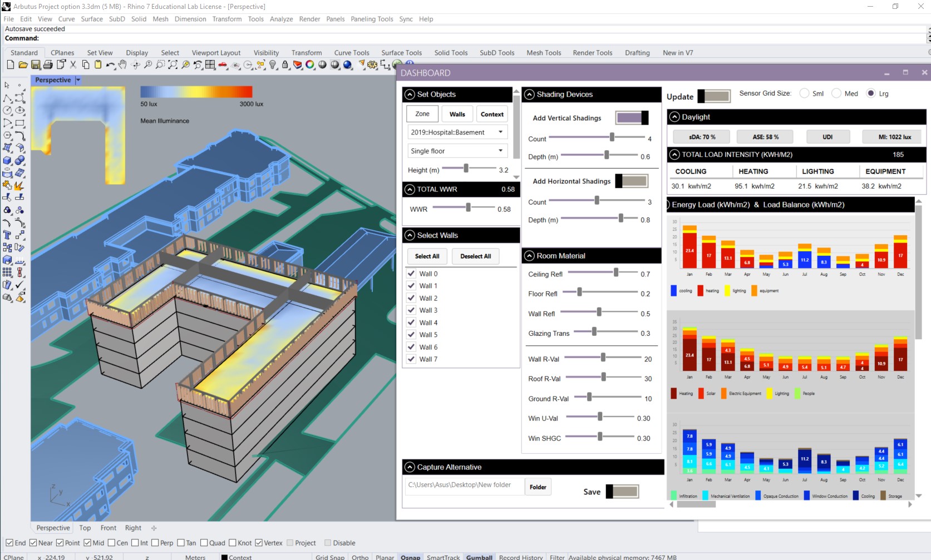The height and width of the screenshot is (560, 931).
Task: Select the Text object tool
Action: point(7,235)
